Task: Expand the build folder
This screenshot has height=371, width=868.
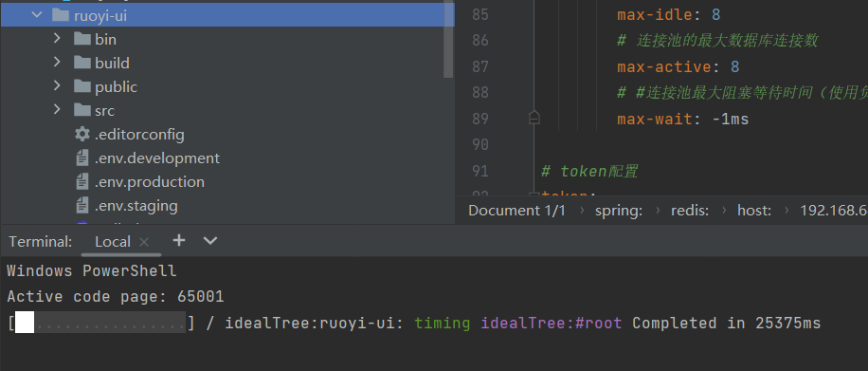Action: pos(57,62)
